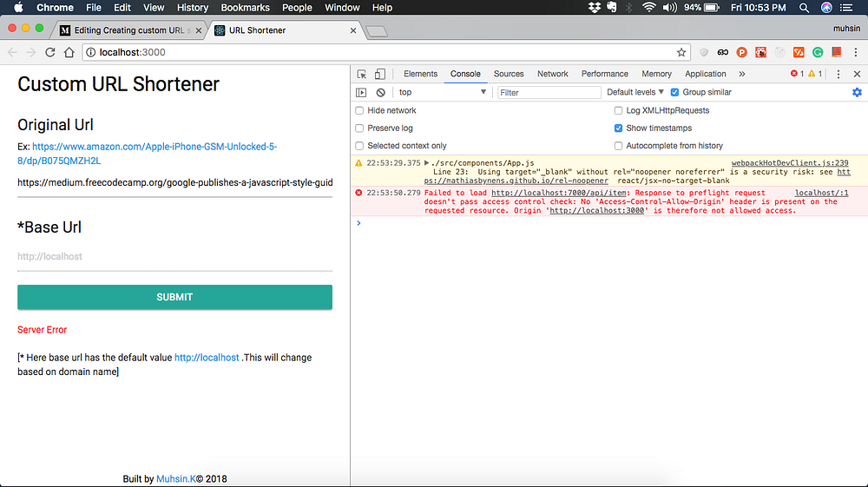Activate DevTools inspect element picker
868x487 pixels.
point(361,74)
